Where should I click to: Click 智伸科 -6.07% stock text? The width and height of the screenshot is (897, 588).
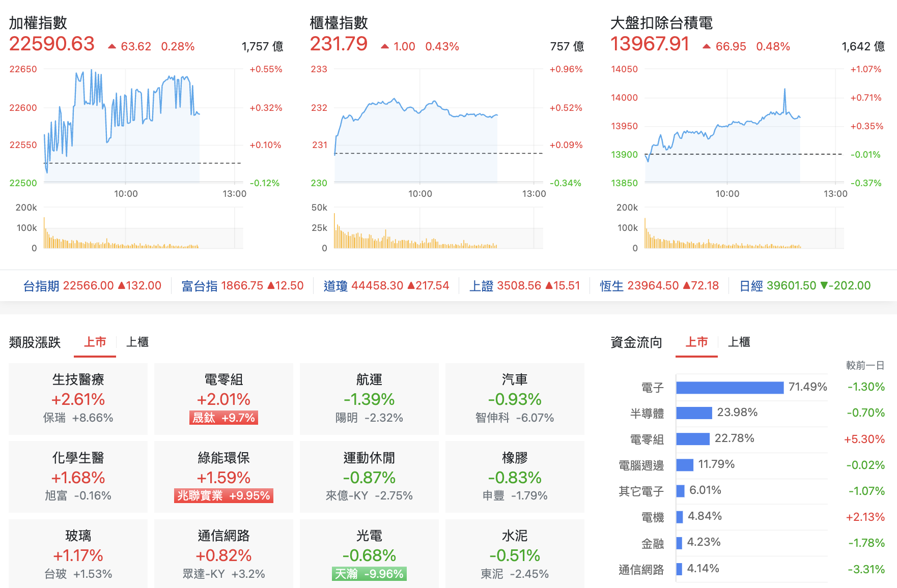point(515,418)
